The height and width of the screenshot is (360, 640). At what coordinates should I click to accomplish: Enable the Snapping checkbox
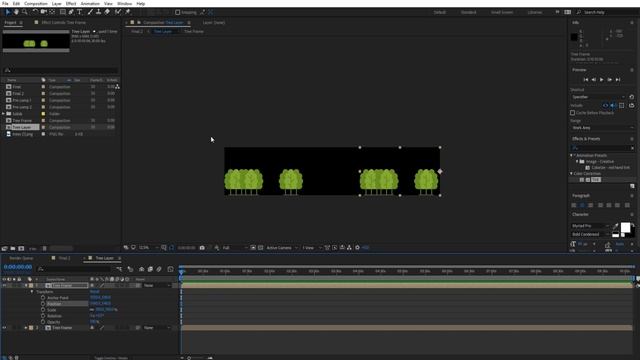[178, 12]
